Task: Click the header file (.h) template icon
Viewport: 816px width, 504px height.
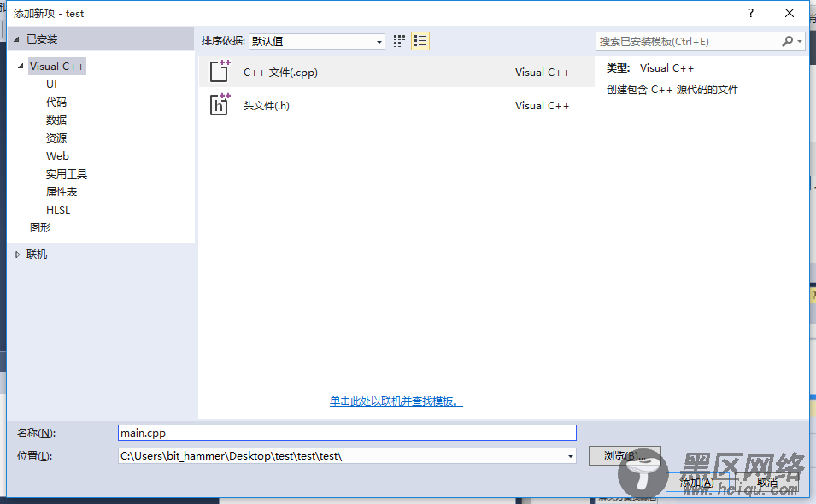Action: pyautogui.click(x=220, y=104)
